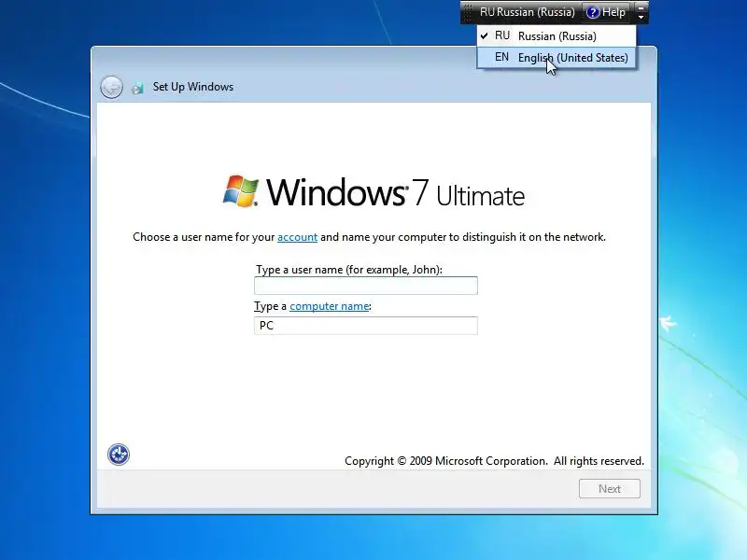Open the computer name help link
This screenshot has height=560, width=747.
(x=330, y=306)
